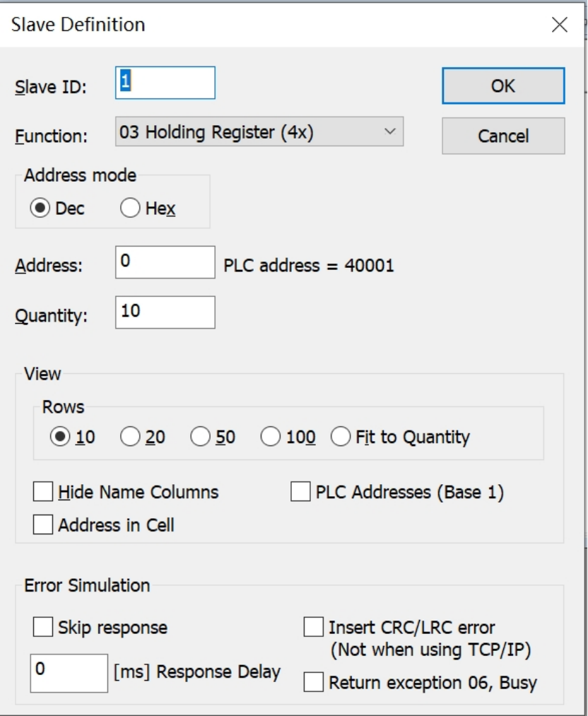Enable PLC Addresses (Base 1) checkbox
Screen dimensions: 588x716
pos(300,492)
